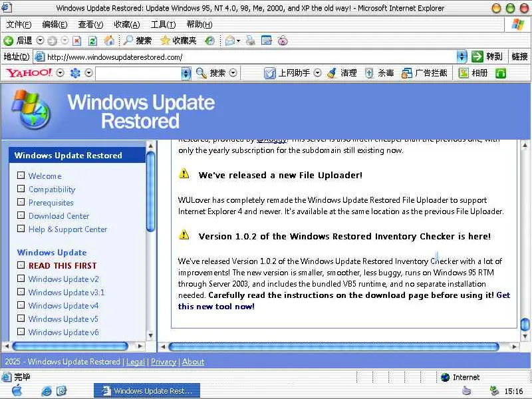This screenshot has height=399, width=532.
Task: Click the Print icon
Action: [x=251, y=41]
